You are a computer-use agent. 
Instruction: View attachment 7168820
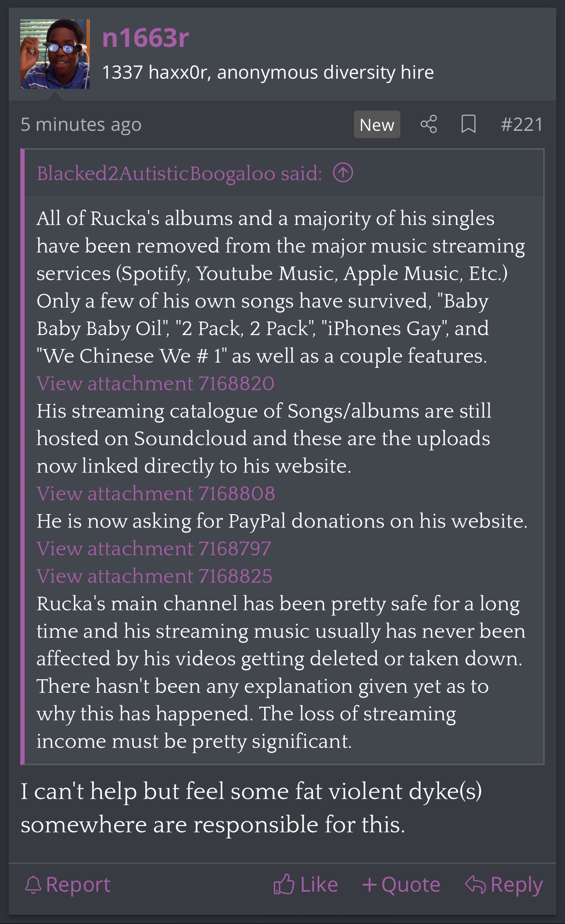(x=155, y=383)
